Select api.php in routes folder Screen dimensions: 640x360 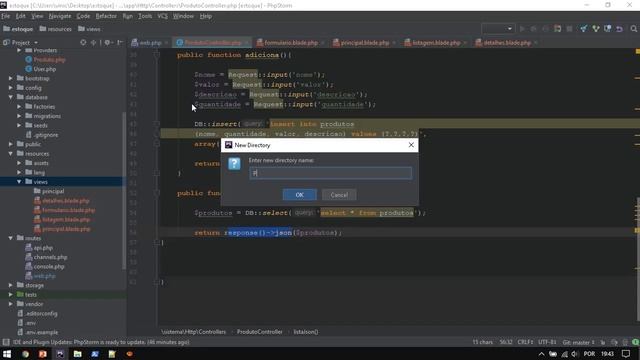pyautogui.click(x=39, y=248)
